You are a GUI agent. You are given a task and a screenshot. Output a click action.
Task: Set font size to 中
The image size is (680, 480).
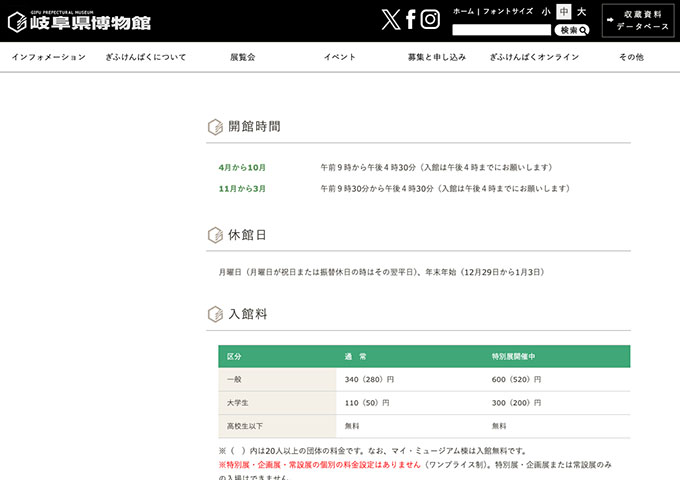pos(564,11)
